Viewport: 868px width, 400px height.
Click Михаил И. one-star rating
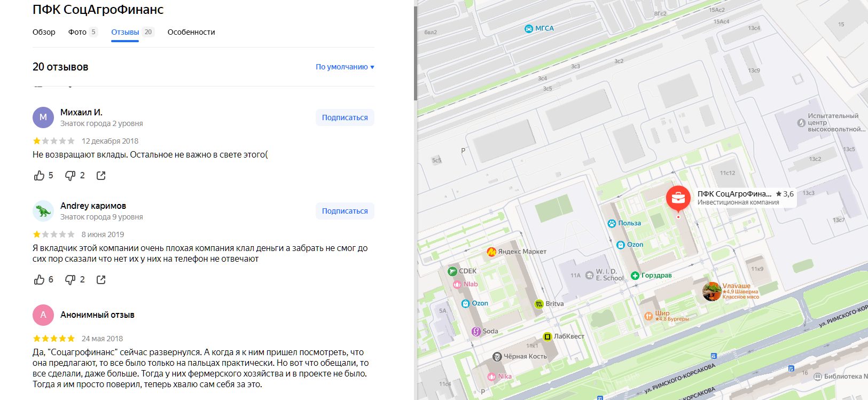[x=53, y=141]
